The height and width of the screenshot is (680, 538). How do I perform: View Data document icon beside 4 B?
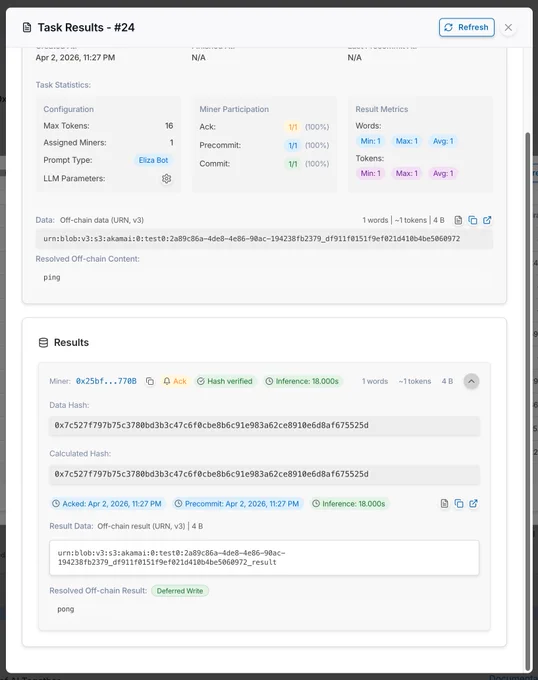[458, 220]
